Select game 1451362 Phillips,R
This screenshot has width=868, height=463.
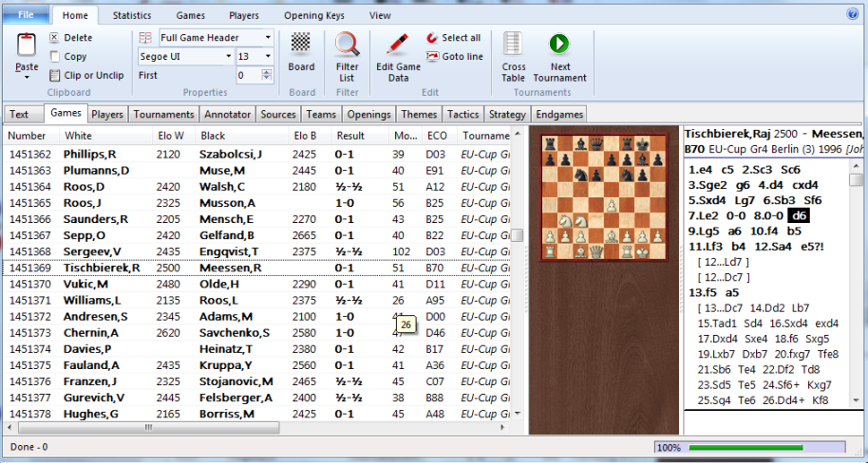[256, 155]
